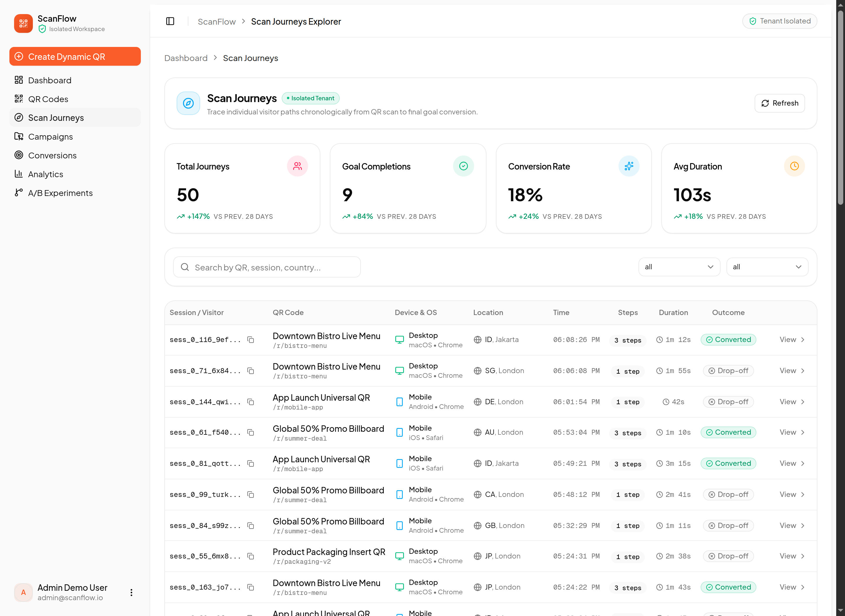The width and height of the screenshot is (845, 616).
Task: Focus the Search by QR, session, country field
Action: [267, 267]
